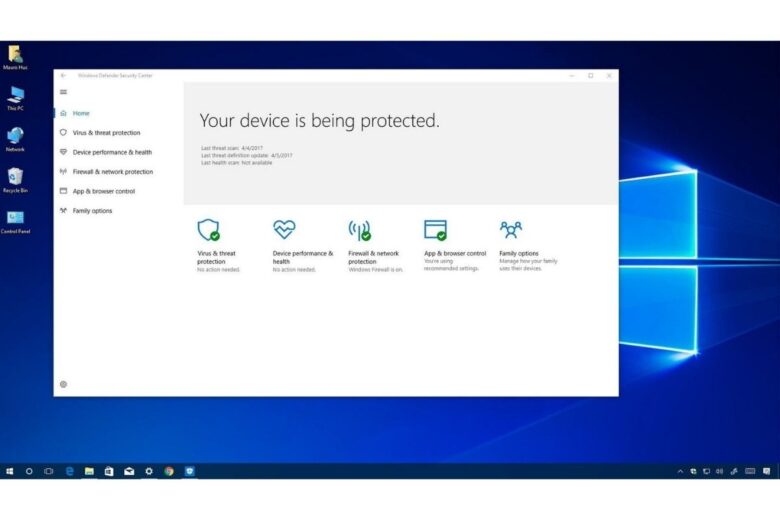Launch Google Chrome from taskbar

(x=169, y=471)
